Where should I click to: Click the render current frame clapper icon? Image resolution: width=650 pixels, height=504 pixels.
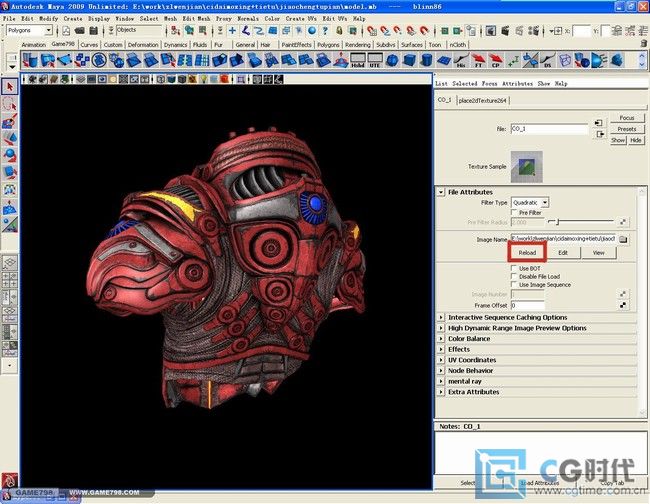pos(505,31)
